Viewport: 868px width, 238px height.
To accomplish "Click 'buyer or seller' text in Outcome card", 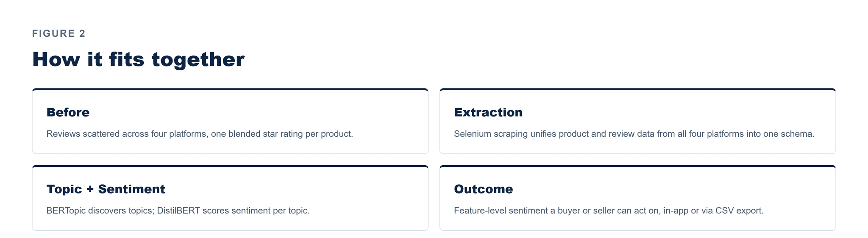I will coord(586,210).
